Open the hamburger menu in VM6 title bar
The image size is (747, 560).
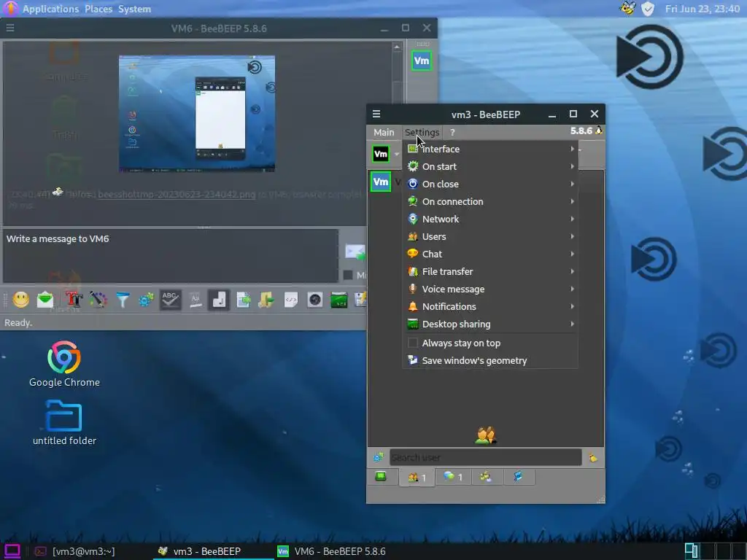tap(10, 28)
